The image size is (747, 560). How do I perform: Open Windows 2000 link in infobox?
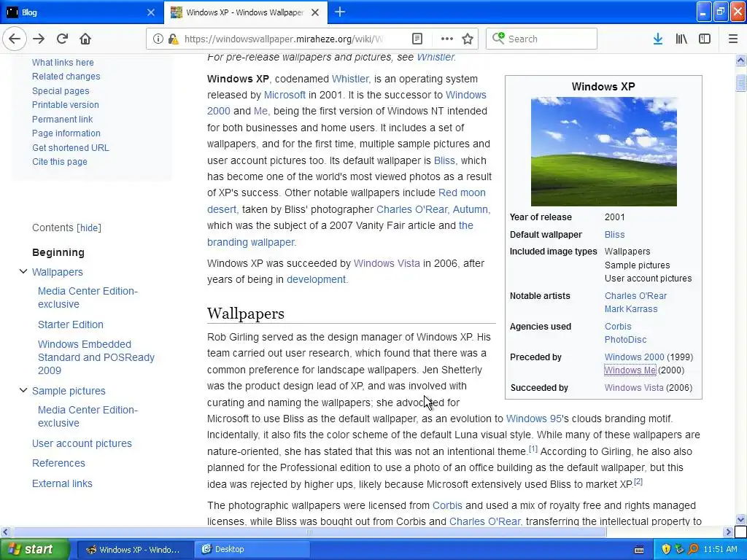634,357
